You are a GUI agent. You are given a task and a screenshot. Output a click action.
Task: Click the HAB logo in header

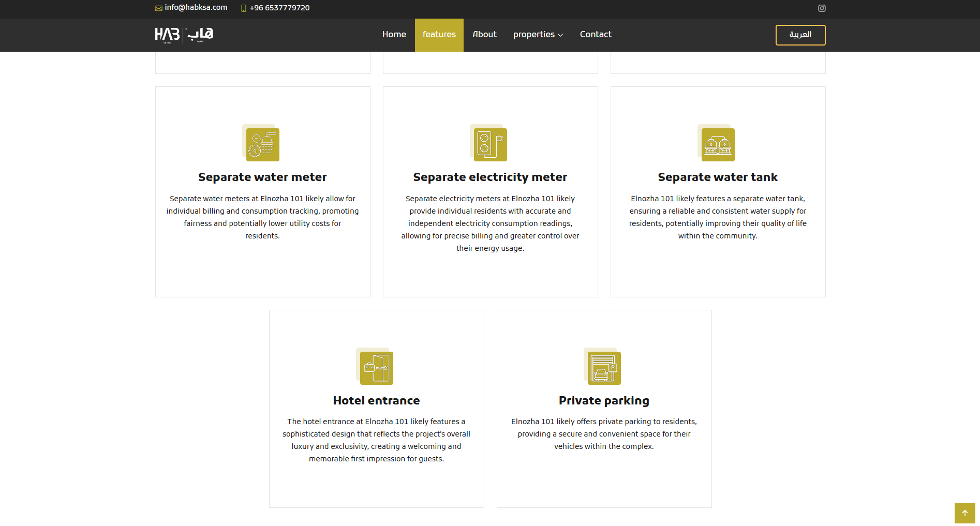point(184,35)
